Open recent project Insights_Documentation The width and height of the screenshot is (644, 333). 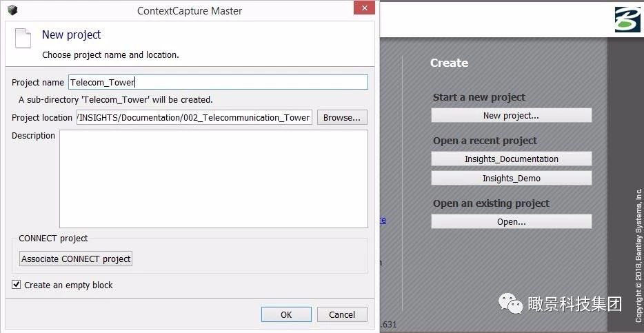point(512,159)
